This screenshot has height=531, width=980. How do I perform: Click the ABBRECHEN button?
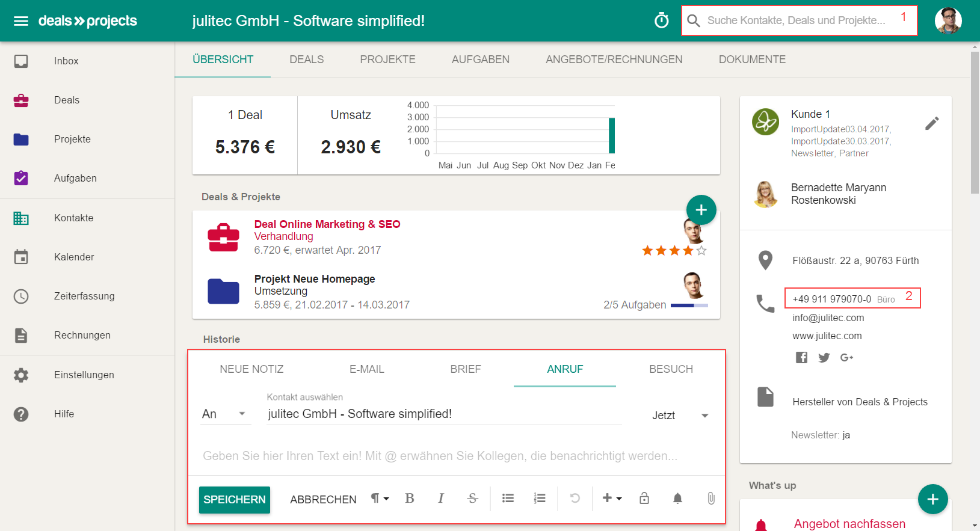[x=323, y=500]
